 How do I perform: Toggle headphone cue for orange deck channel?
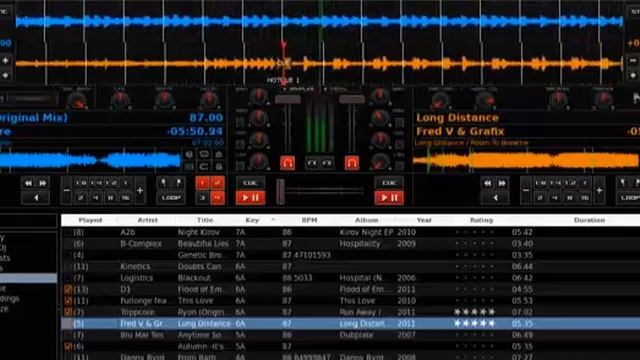pyautogui.click(x=351, y=163)
